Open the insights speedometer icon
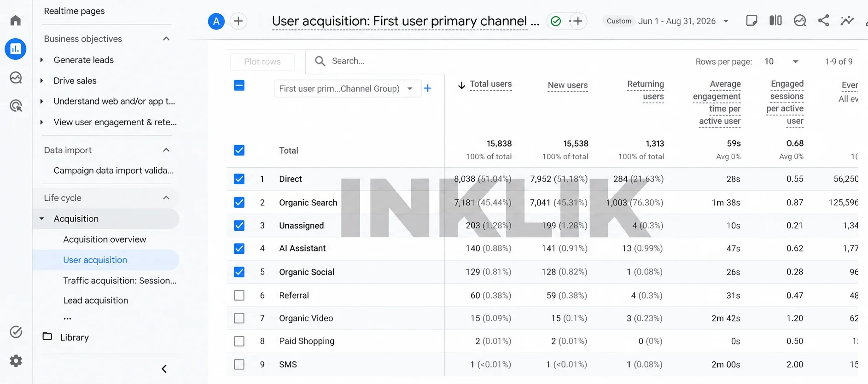This screenshot has height=384, width=868. point(800,21)
